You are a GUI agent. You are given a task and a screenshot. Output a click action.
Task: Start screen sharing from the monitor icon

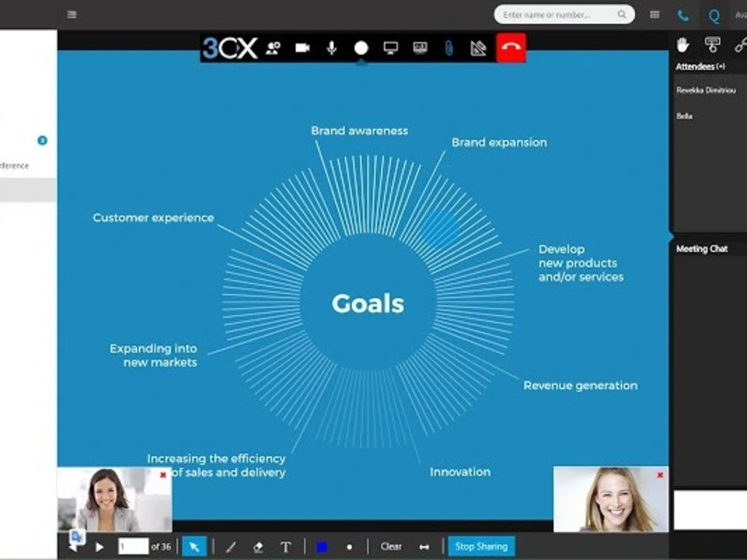[390, 47]
